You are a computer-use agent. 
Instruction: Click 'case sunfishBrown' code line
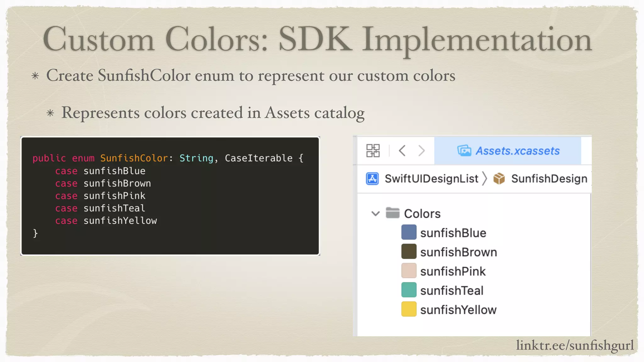pos(103,184)
